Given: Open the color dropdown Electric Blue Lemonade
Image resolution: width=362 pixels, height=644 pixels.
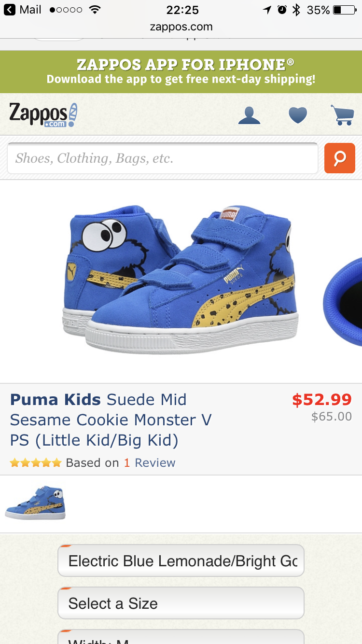Looking at the screenshot, I should pos(181,560).
